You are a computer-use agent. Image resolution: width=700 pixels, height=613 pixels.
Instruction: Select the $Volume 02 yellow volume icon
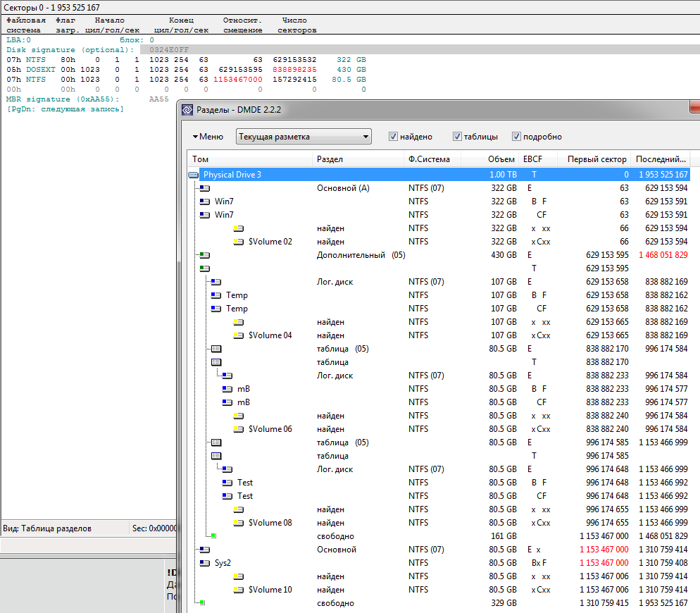coord(239,242)
